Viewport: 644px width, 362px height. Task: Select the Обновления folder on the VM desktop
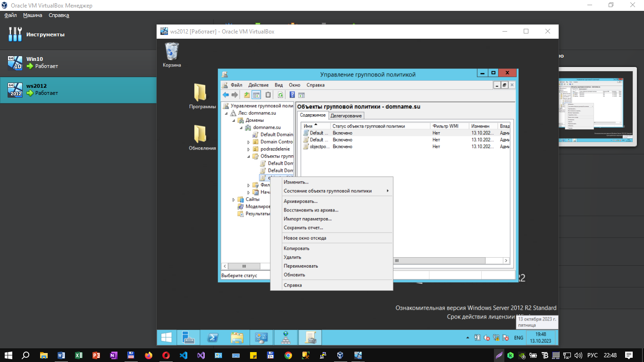tap(202, 137)
